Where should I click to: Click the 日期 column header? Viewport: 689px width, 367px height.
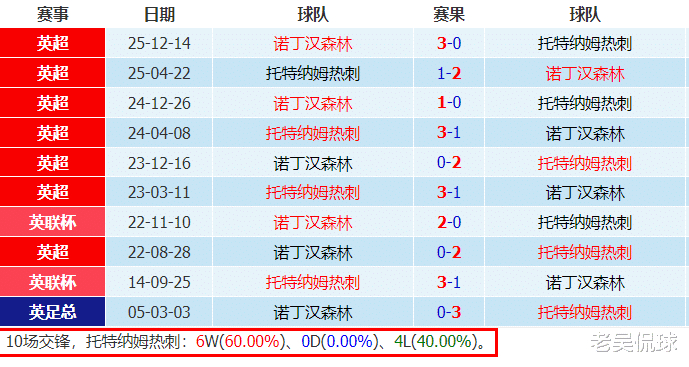(159, 15)
